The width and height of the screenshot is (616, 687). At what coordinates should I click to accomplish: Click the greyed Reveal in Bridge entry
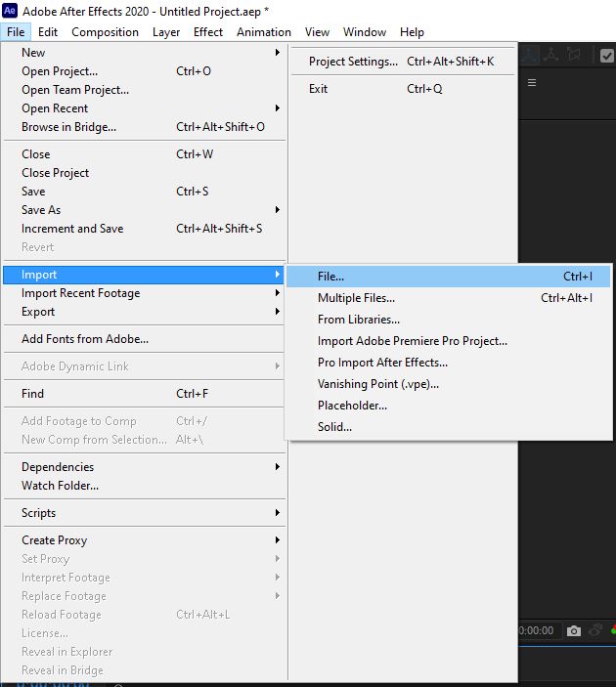coord(144,670)
